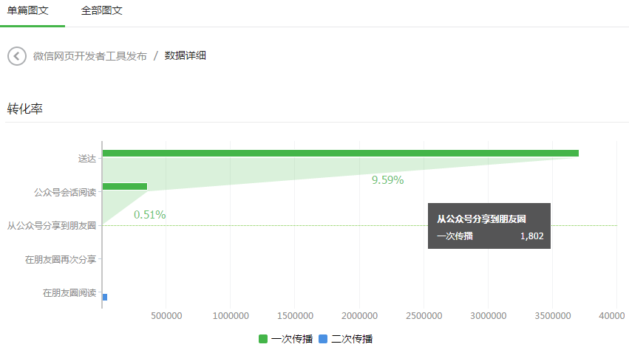The width and height of the screenshot is (629, 364).
Task: Switch to the 单篇图文 tab
Action: pos(27,10)
